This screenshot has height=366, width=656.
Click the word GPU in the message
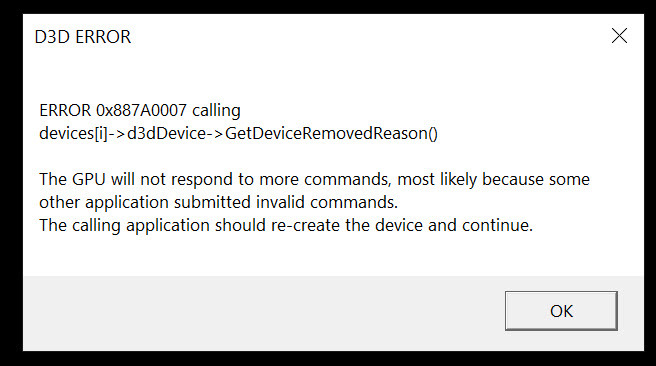click(89, 179)
